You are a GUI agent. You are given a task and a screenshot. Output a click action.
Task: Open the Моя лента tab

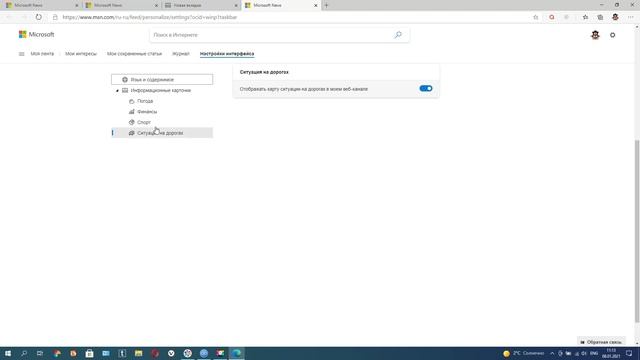pyautogui.click(x=42, y=54)
